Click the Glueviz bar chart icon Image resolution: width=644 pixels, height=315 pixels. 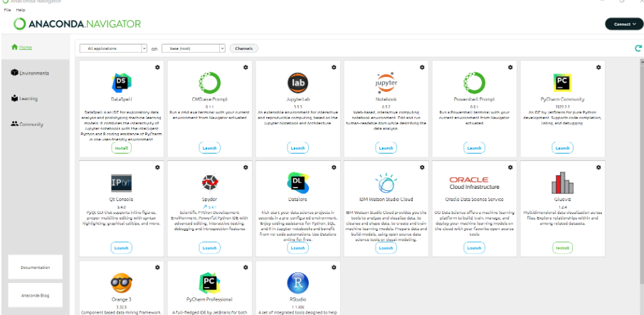coord(562,182)
